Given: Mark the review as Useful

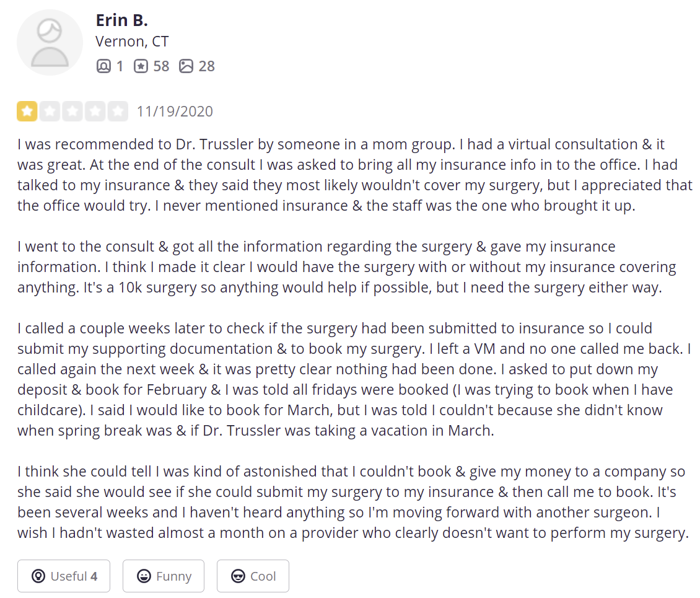Looking at the screenshot, I should pos(64,576).
